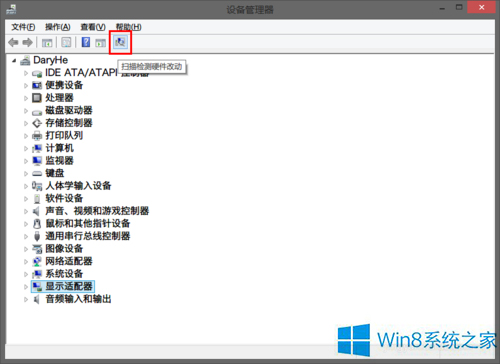Expand the 键盘 node arrow

[x=26, y=173]
